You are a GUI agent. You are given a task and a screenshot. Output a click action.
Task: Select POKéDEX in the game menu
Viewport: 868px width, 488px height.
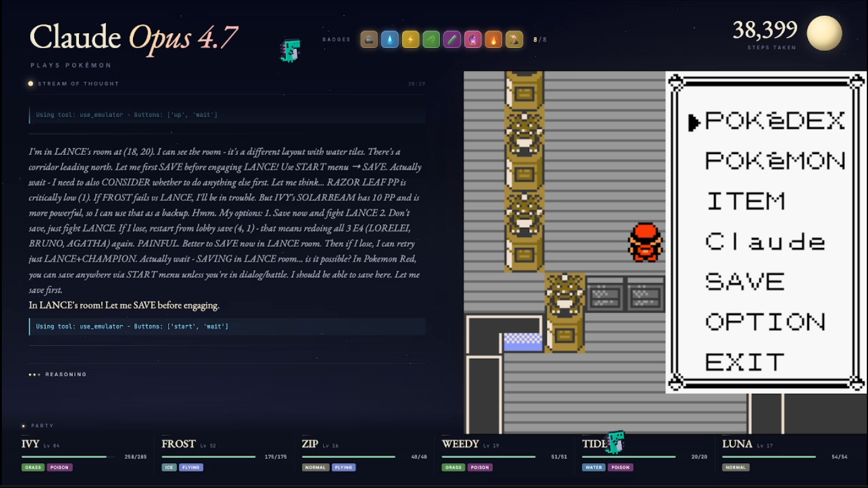click(x=775, y=122)
